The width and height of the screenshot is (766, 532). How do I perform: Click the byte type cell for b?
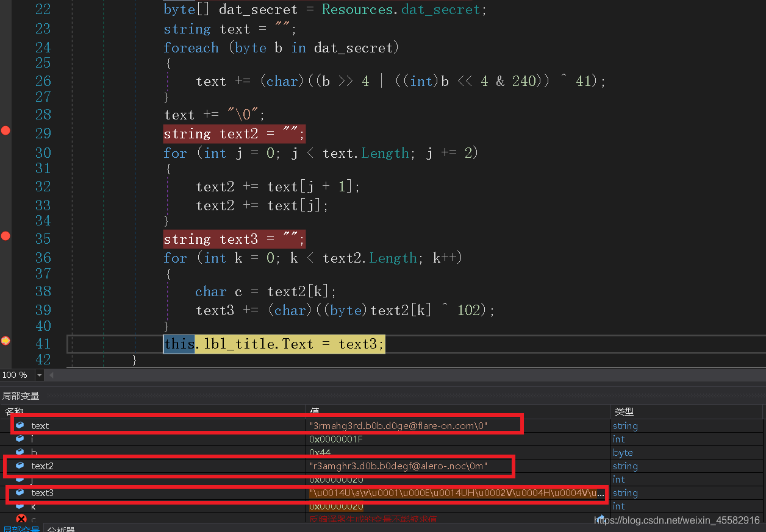(623, 452)
